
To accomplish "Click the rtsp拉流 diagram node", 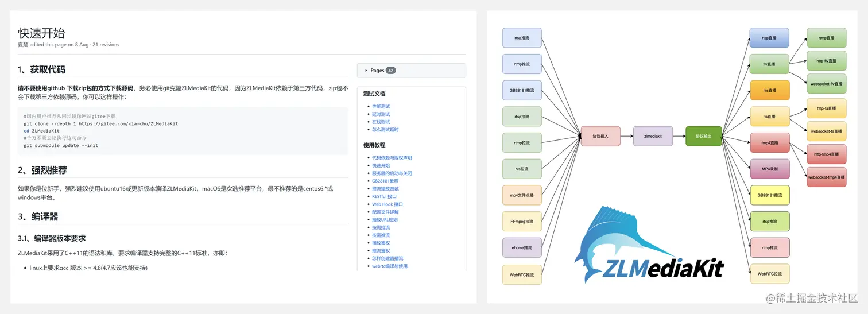I will pos(522,117).
